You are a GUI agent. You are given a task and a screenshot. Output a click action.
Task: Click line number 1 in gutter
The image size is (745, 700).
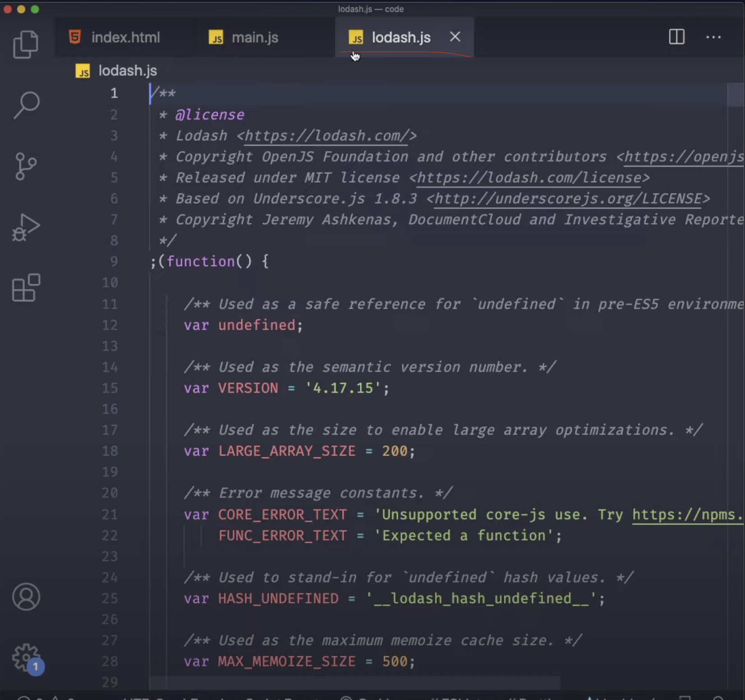pos(114,93)
